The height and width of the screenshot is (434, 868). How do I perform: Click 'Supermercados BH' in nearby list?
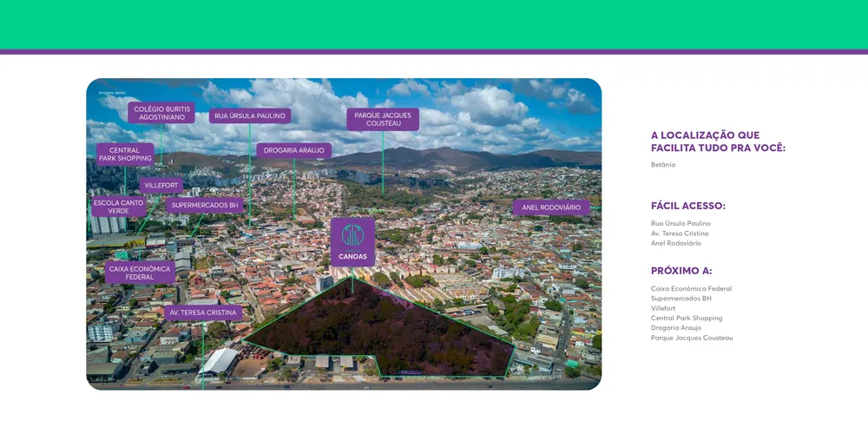(681, 299)
